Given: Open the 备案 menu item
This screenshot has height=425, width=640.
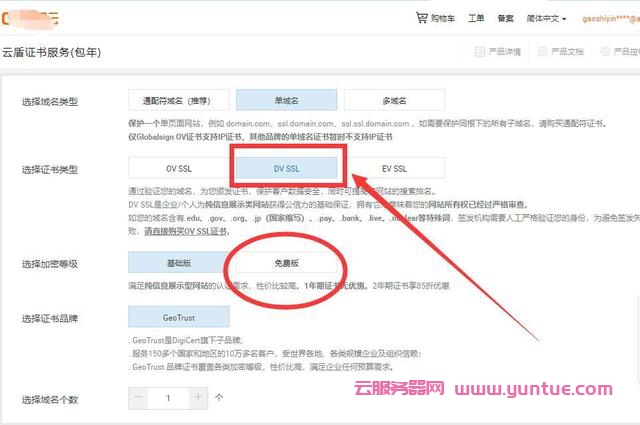Looking at the screenshot, I should tap(506, 18).
